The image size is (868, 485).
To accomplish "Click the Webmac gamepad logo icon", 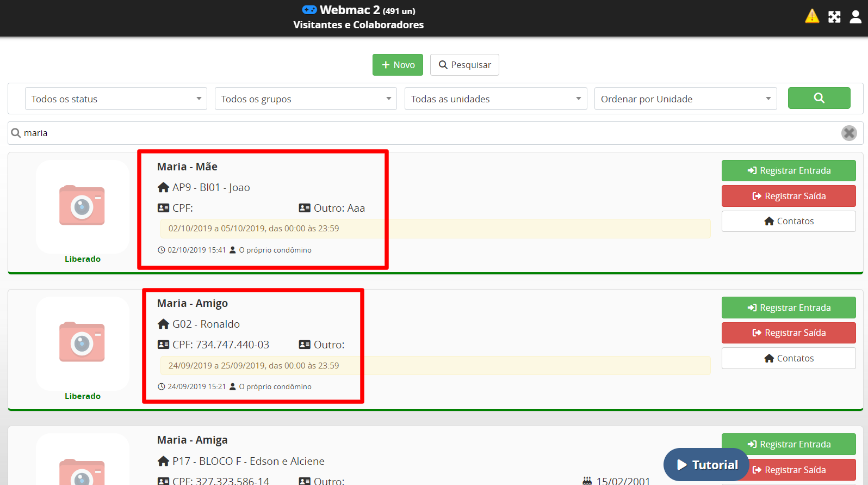I will (x=309, y=10).
